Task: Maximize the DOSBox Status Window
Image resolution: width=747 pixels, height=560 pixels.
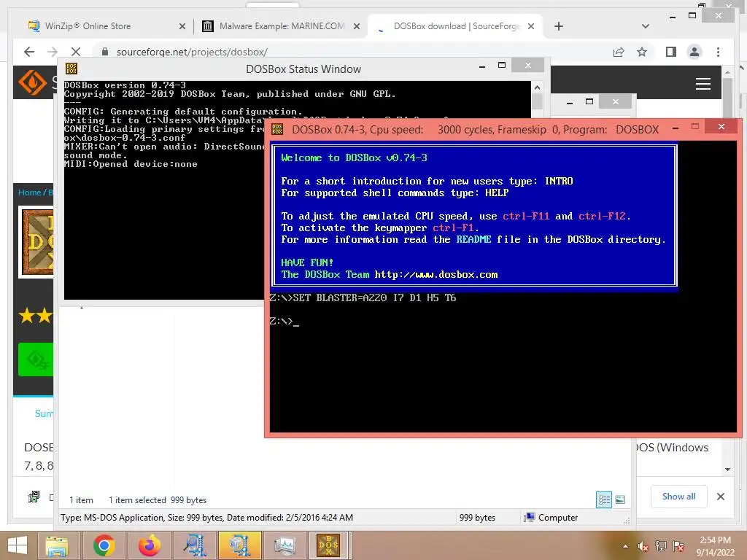Action: [x=502, y=65]
